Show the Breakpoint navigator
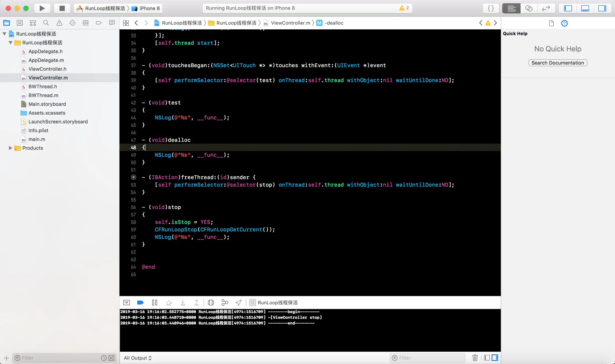 pos(99,23)
